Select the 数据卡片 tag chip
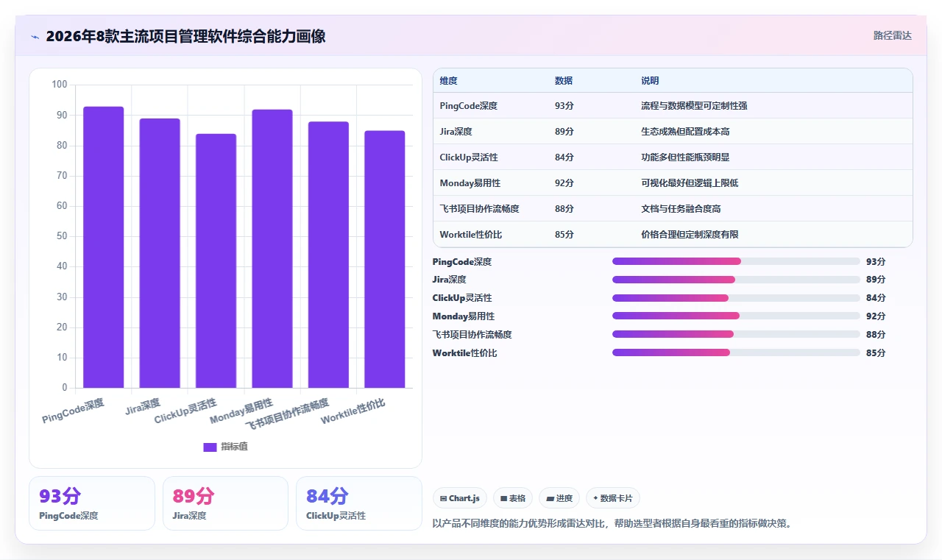The width and height of the screenshot is (942, 560). tap(612, 498)
